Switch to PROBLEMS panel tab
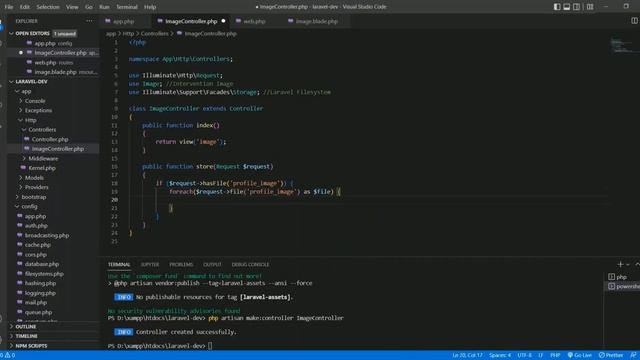Viewport: 640px width, 360px height. [181, 264]
